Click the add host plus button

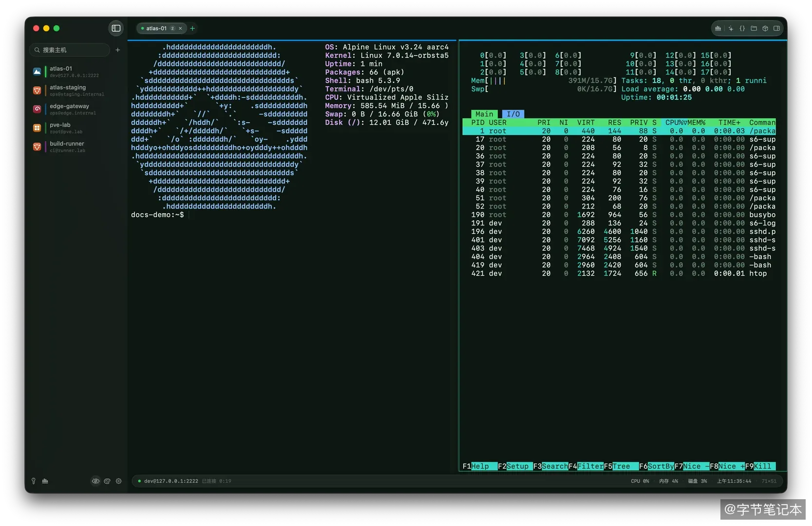click(117, 50)
